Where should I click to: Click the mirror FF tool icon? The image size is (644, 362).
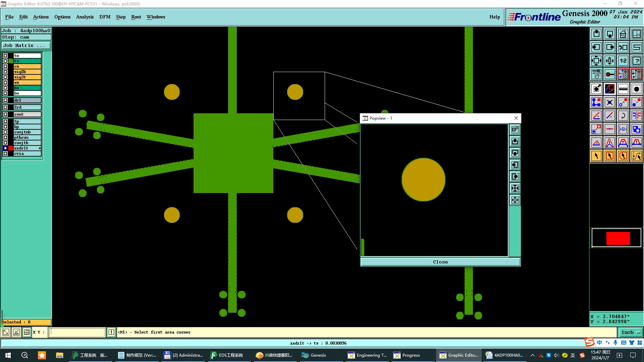636,116
